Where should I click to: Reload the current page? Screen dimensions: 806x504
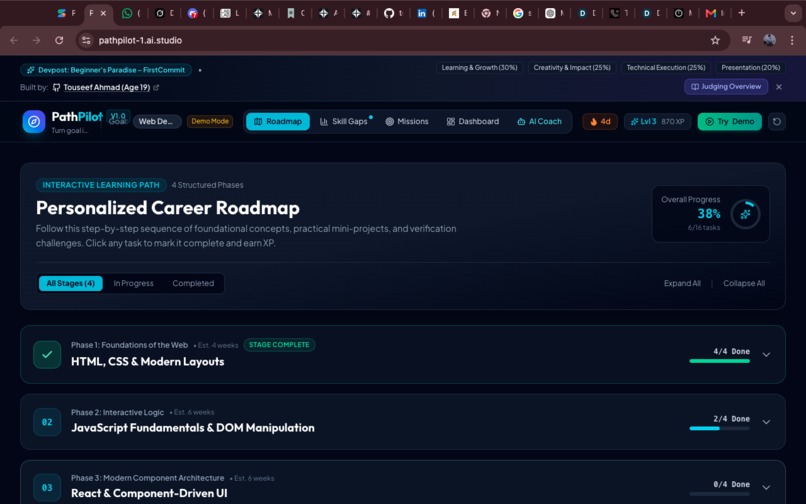pos(59,40)
